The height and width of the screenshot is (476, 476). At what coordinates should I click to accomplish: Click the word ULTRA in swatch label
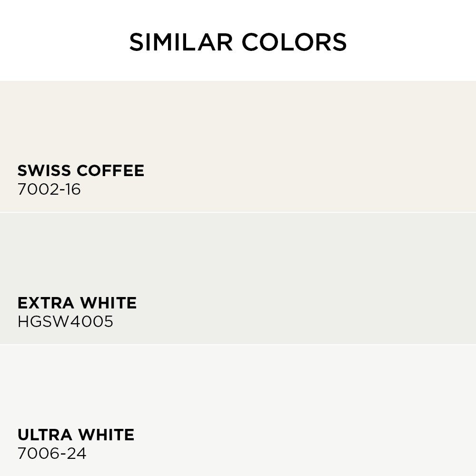[45, 435]
